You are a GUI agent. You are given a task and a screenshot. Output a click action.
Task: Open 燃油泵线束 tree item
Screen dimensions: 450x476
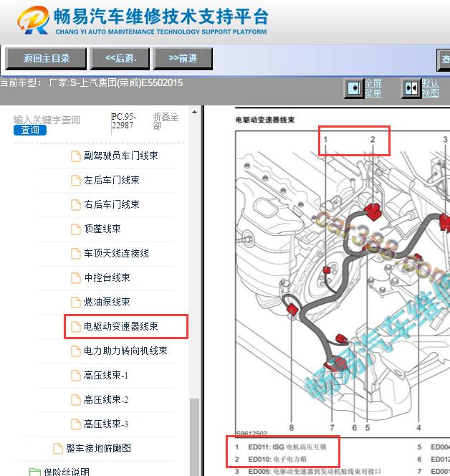[x=107, y=302]
